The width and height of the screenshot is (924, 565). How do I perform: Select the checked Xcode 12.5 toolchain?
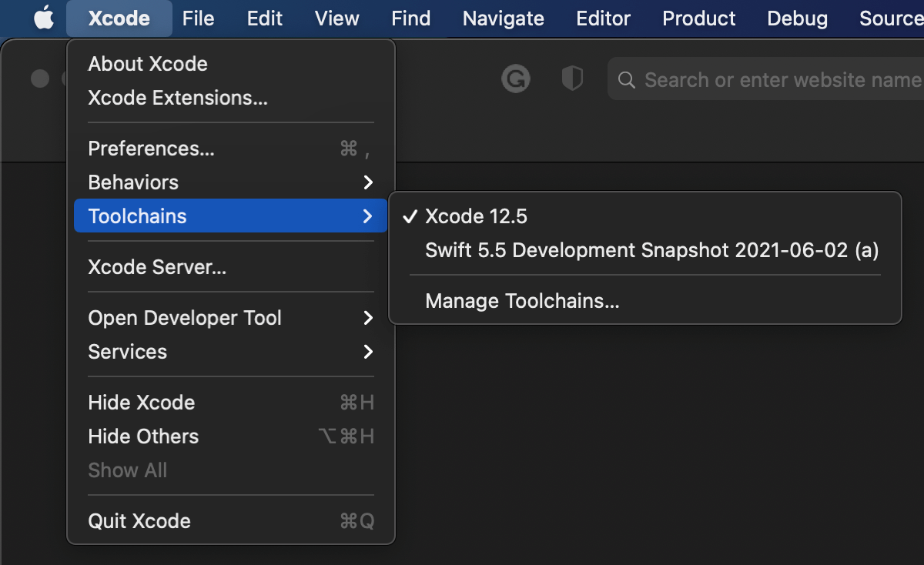[x=476, y=216]
